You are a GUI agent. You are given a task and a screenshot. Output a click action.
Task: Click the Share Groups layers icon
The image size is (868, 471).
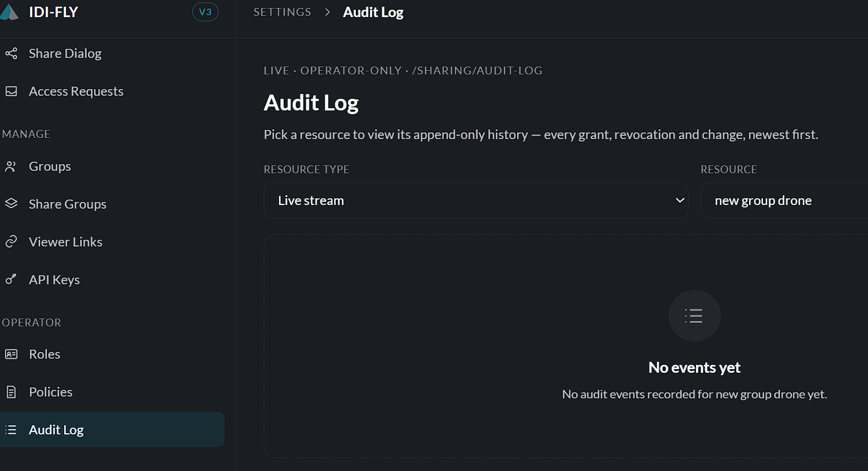pyautogui.click(x=11, y=204)
